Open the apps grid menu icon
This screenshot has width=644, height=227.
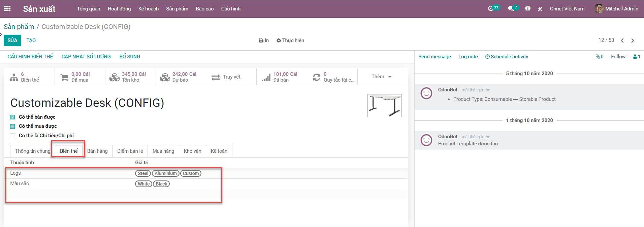[7, 9]
